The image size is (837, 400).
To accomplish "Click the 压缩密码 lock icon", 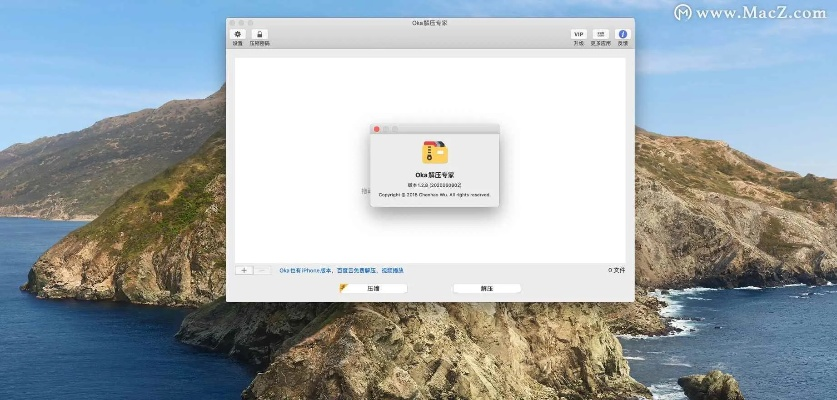I will [259, 34].
